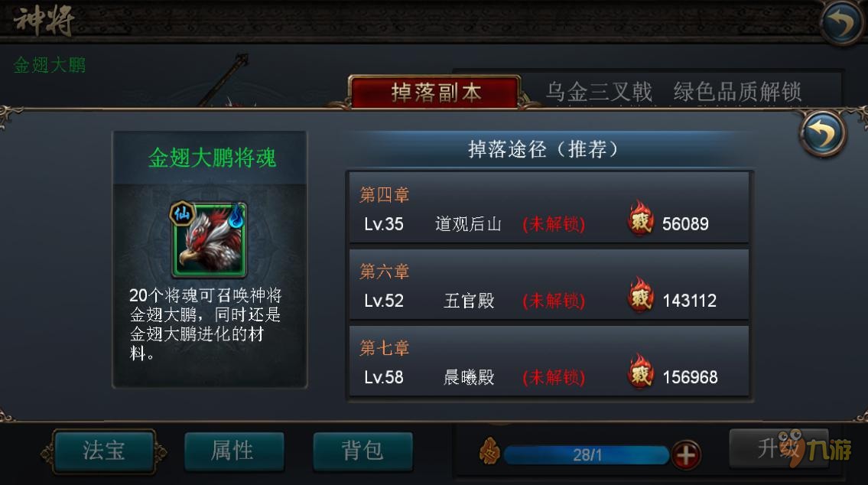Select the 第四章 道观后山 dungeon entry
Image resolution: width=868 pixels, height=485 pixels.
click(548, 207)
